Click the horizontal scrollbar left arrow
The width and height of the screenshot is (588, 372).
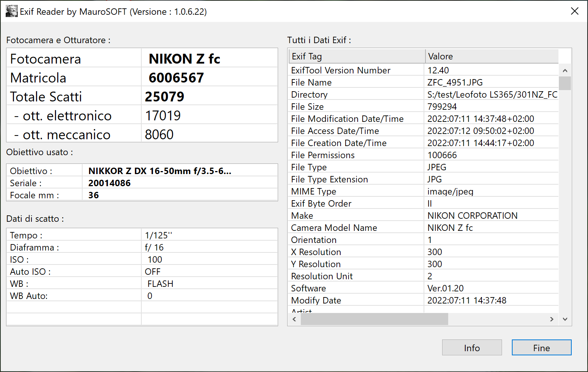tap(294, 319)
